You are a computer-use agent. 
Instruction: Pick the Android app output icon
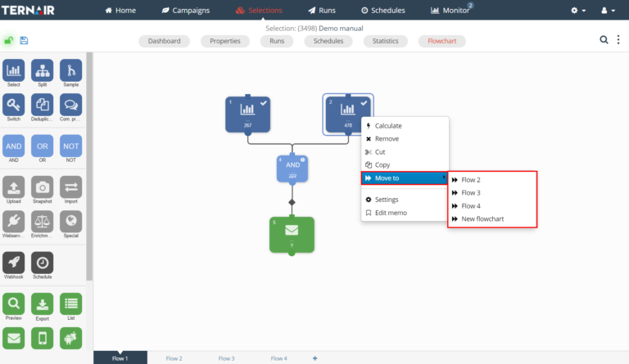(x=71, y=339)
